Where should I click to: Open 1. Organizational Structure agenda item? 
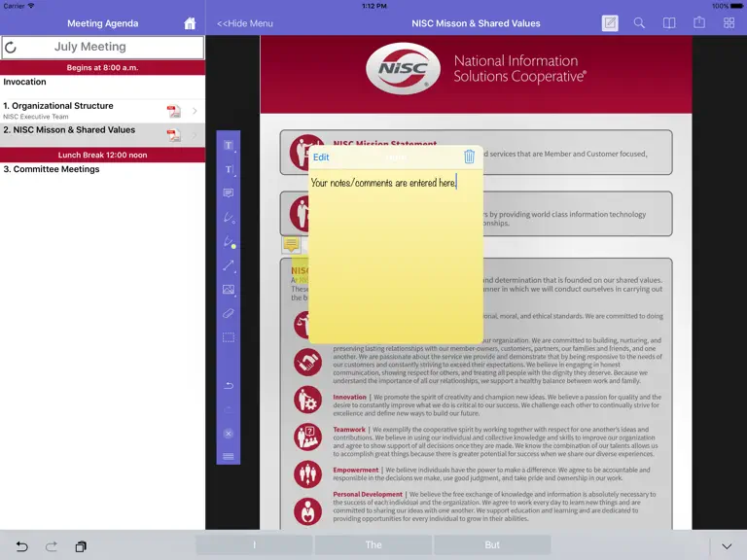pyautogui.click(x=102, y=111)
